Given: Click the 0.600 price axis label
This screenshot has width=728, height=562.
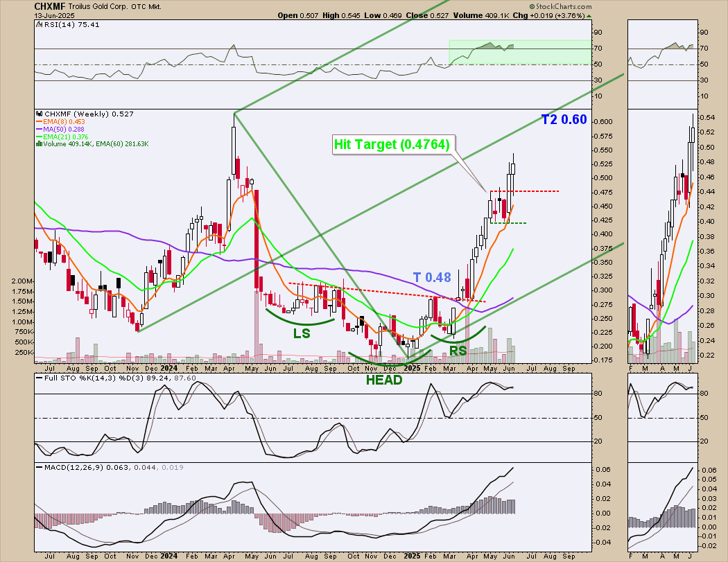Looking at the screenshot, I should click(604, 121).
